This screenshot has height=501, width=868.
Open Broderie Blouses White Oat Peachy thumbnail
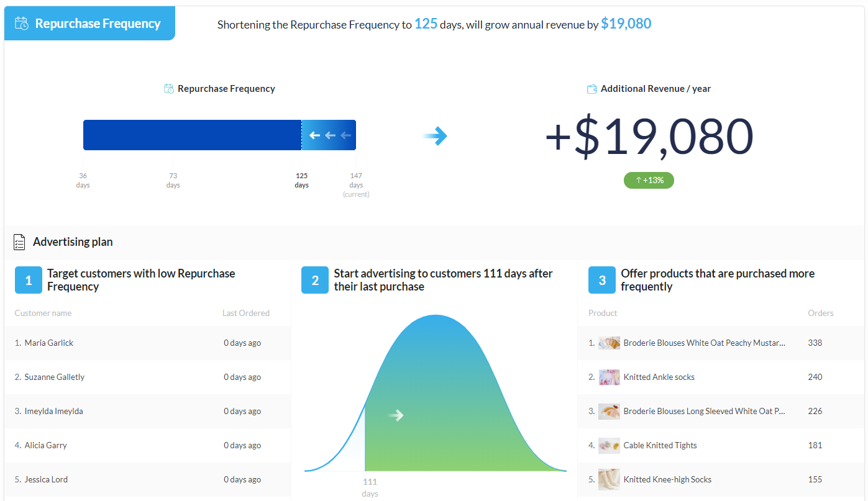pyautogui.click(x=609, y=343)
